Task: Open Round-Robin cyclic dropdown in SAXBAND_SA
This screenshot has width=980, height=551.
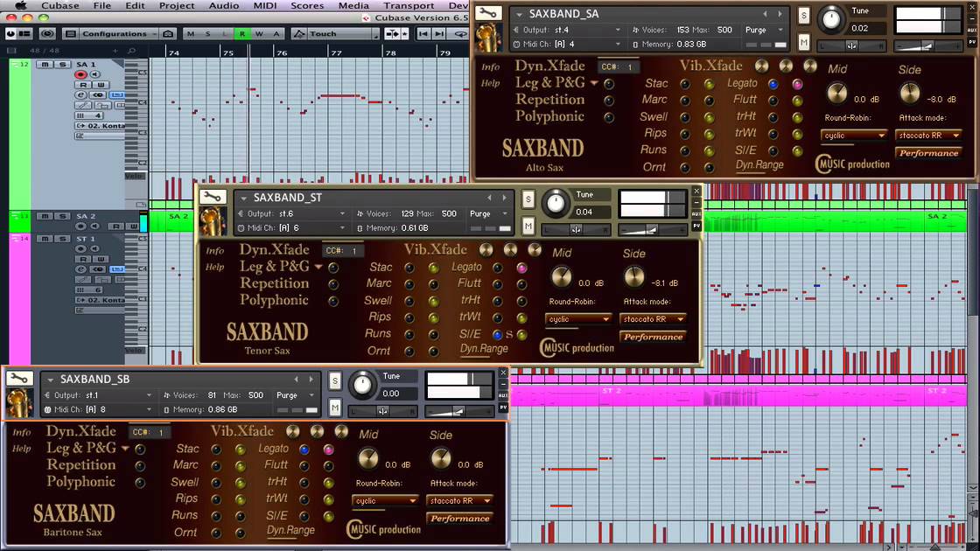Action: [x=854, y=135]
